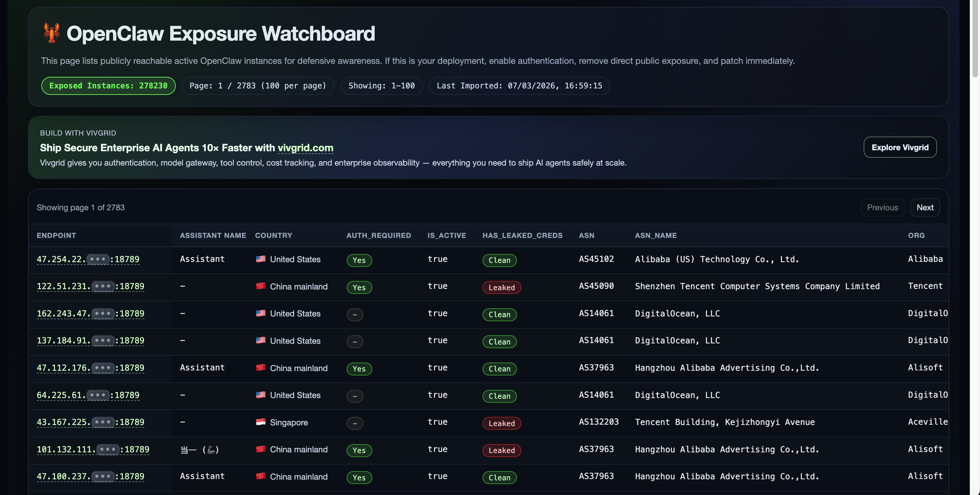Click the lobster logo icon

coord(52,33)
